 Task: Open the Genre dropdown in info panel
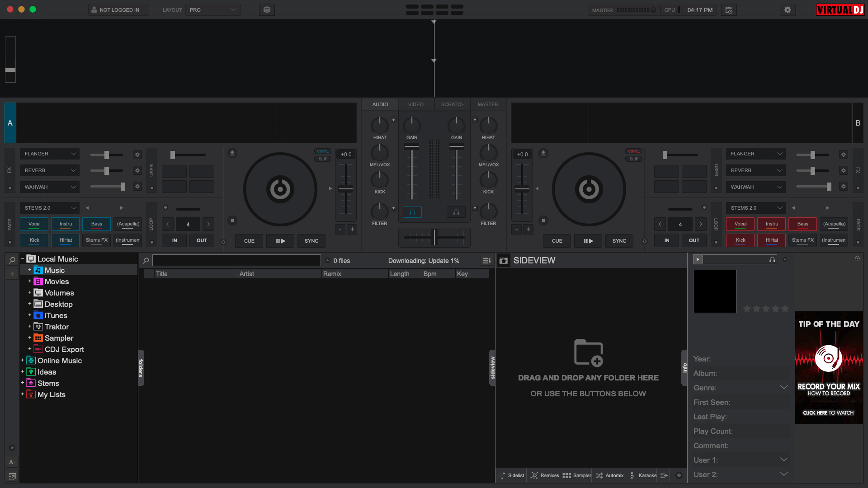784,388
